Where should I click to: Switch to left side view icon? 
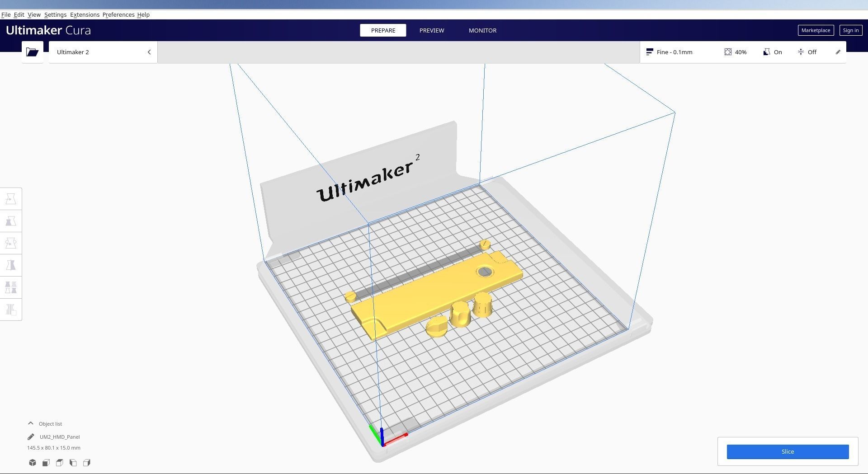(73, 463)
